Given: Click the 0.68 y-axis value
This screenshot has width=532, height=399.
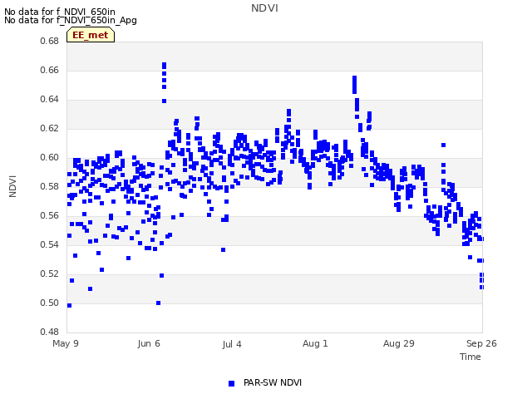Looking at the screenshot, I should point(50,41).
